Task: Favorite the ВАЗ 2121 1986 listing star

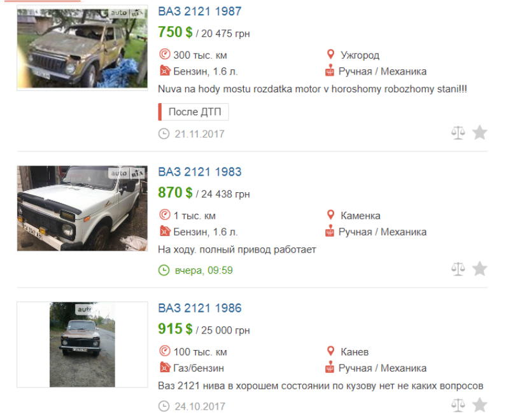Action: tap(480, 405)
